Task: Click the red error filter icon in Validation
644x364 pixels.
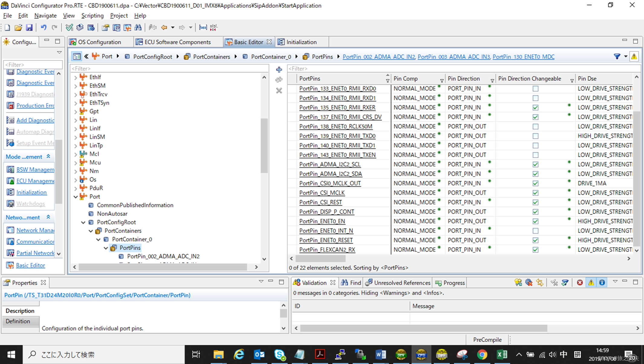Action: 580,283
